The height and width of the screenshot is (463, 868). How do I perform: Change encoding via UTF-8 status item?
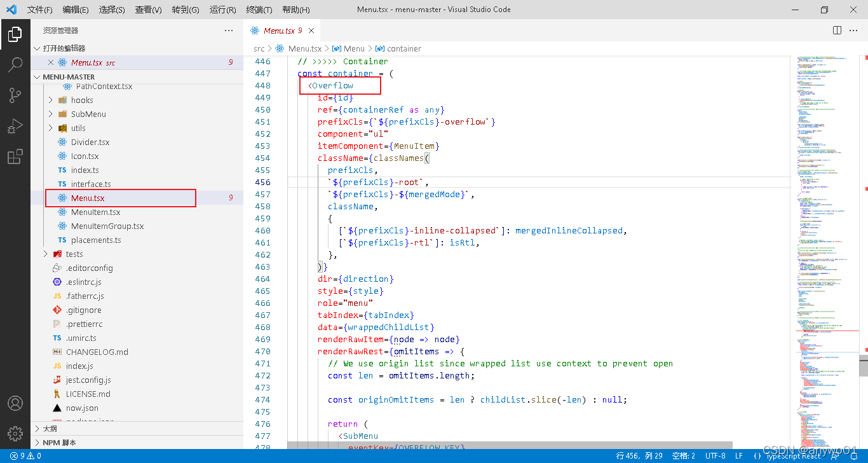click(715, 456)
